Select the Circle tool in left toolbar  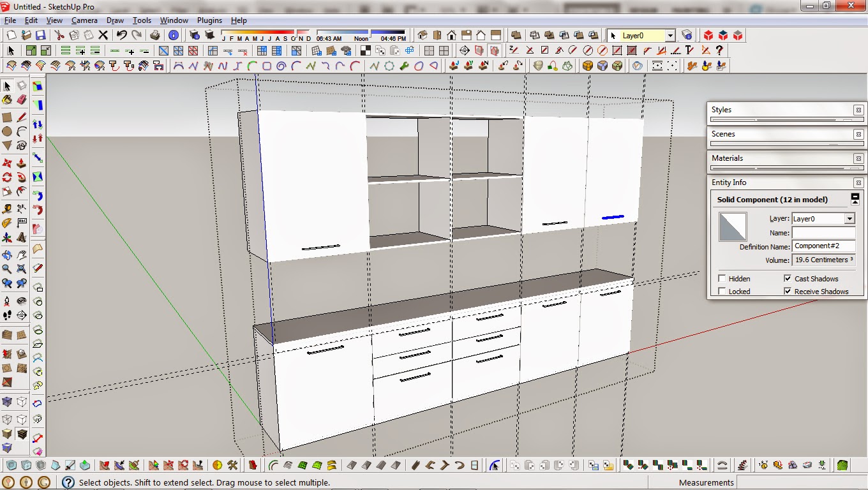[7, 131]
